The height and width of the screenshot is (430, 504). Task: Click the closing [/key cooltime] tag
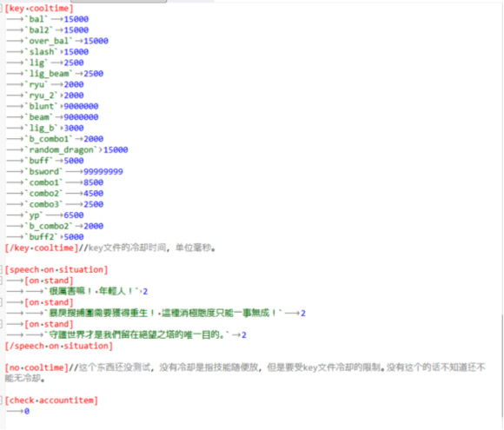pos(42,248)
